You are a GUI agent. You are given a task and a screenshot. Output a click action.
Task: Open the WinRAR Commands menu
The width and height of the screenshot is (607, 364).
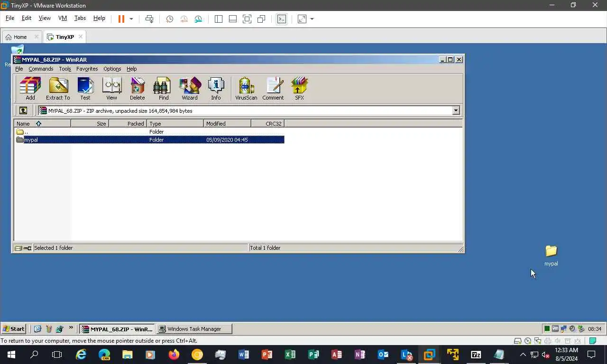41,69
